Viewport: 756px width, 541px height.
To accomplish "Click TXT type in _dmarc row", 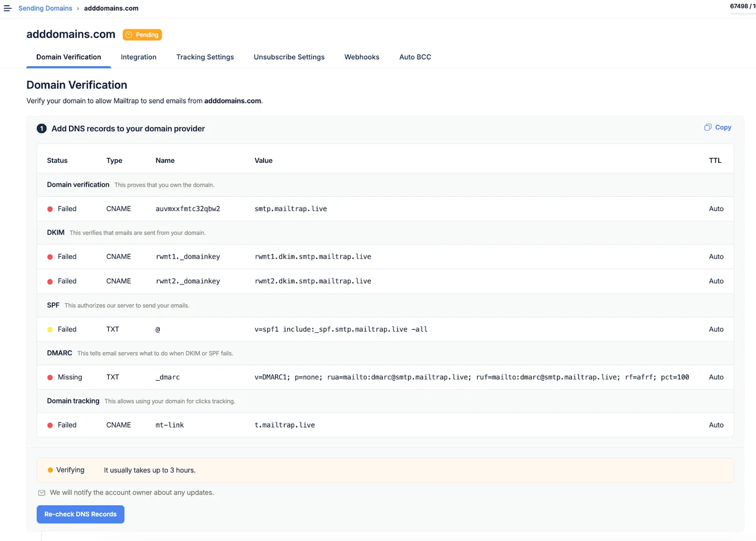I will (113, 377).
